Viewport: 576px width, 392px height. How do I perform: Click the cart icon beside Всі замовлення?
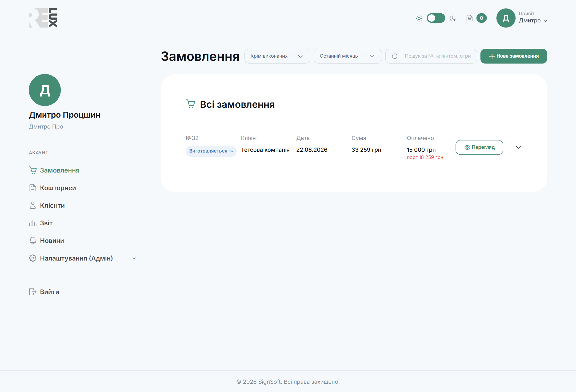[190, 104]
